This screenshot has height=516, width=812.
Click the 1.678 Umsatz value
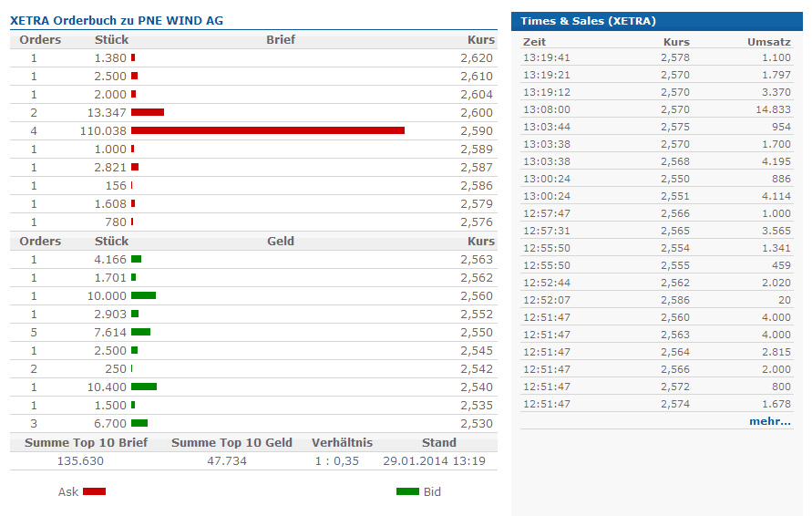[776, 404]
